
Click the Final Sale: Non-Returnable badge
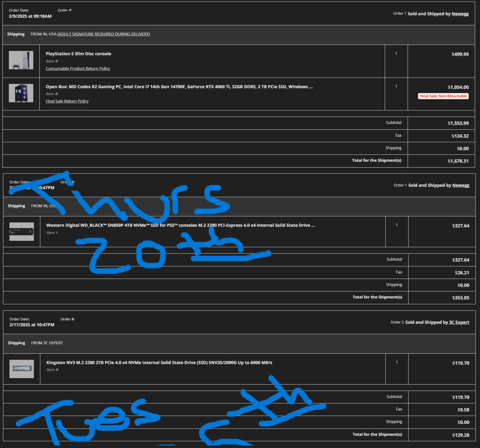443,96
